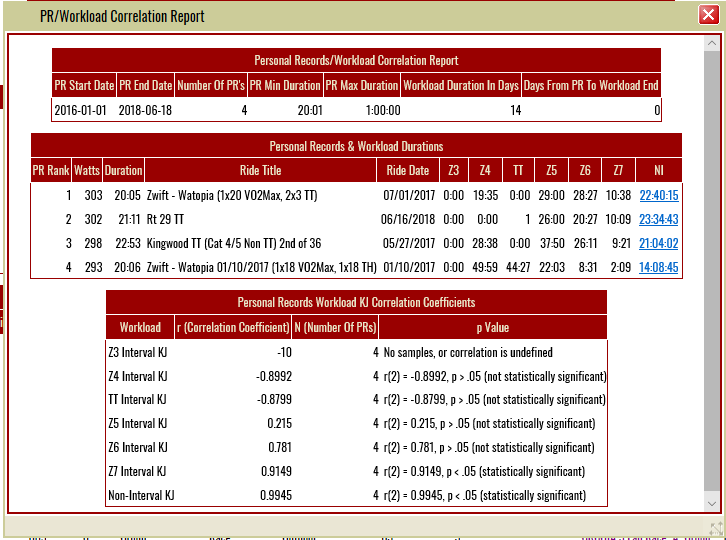Viewport: 726px width, 540px height.
Task: Click the r (Correlation Coefficient) header
Action: pyautogui.click(x=233, y=327)
